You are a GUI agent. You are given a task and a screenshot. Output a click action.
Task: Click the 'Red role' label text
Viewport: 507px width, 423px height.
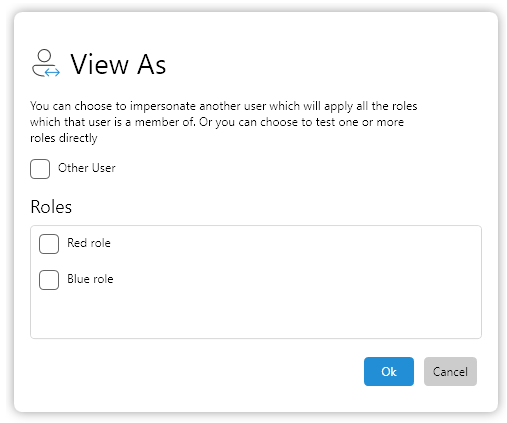click(x=89, y=243)
